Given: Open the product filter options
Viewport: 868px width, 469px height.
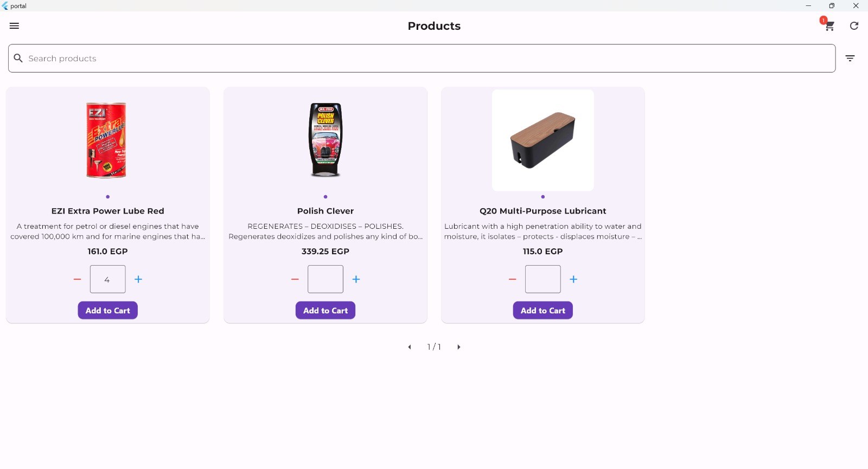Looking at the screenshot, I should (850, 59).
